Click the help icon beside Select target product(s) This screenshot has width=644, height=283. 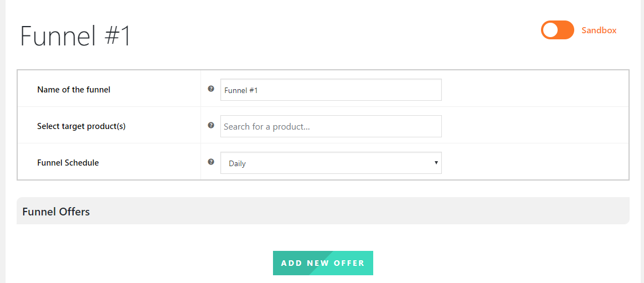211,125
